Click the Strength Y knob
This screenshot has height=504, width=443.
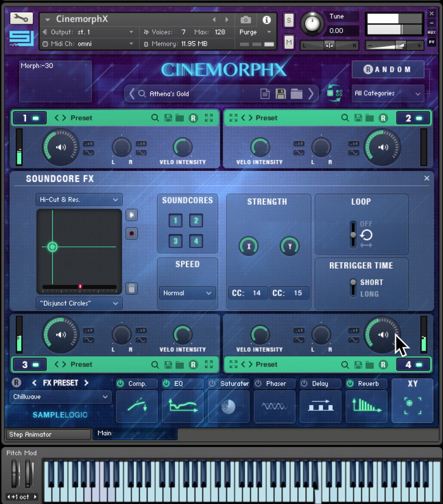coord(290,246)
